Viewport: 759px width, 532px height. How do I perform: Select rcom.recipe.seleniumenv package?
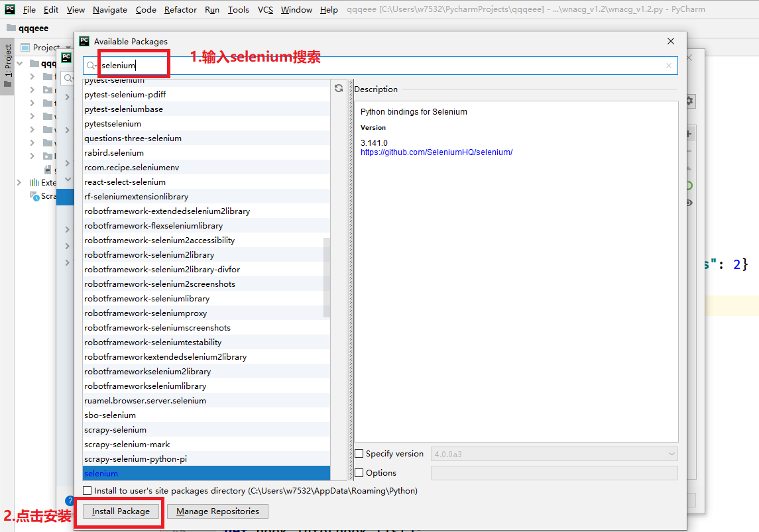pyautogui.click(x=206, y=168)
